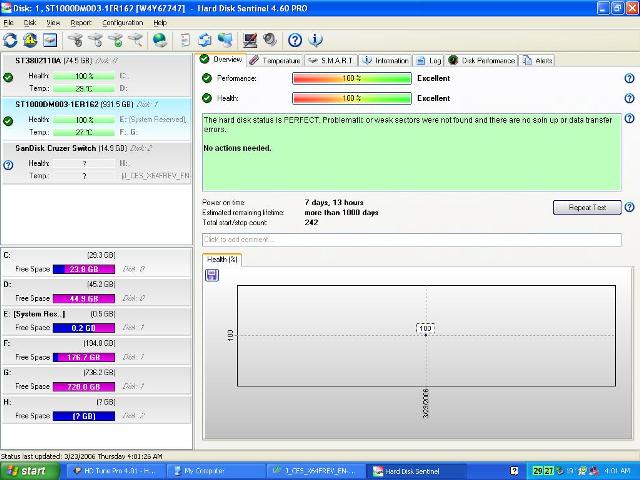Click the drive with magnifier surface test icon
This screenshot has width=640, height=480.
(136, 40)
